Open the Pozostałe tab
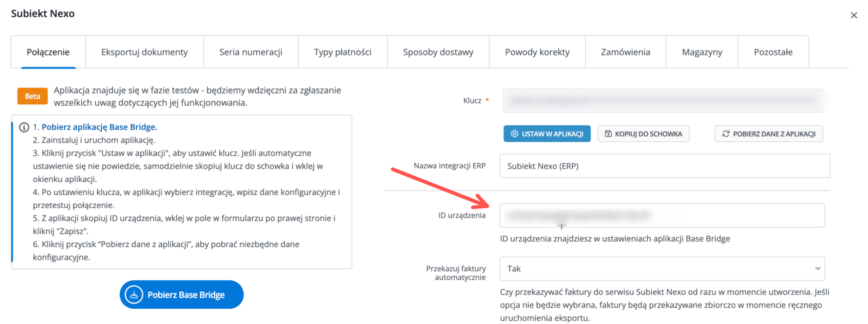The width and height of the screenshot is (868, 324). (773, 52)
